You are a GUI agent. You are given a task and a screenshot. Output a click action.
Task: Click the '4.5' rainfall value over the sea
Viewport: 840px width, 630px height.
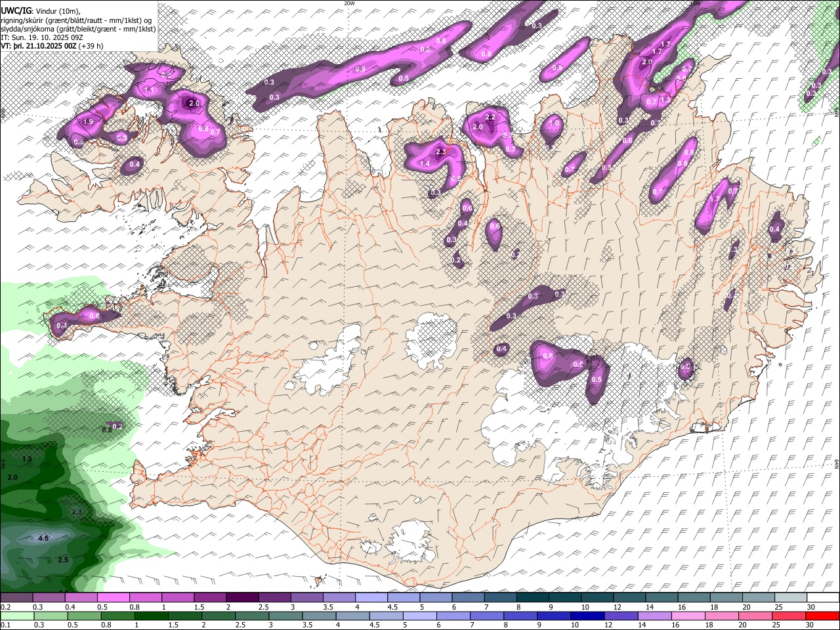click(x=43, y=538)
